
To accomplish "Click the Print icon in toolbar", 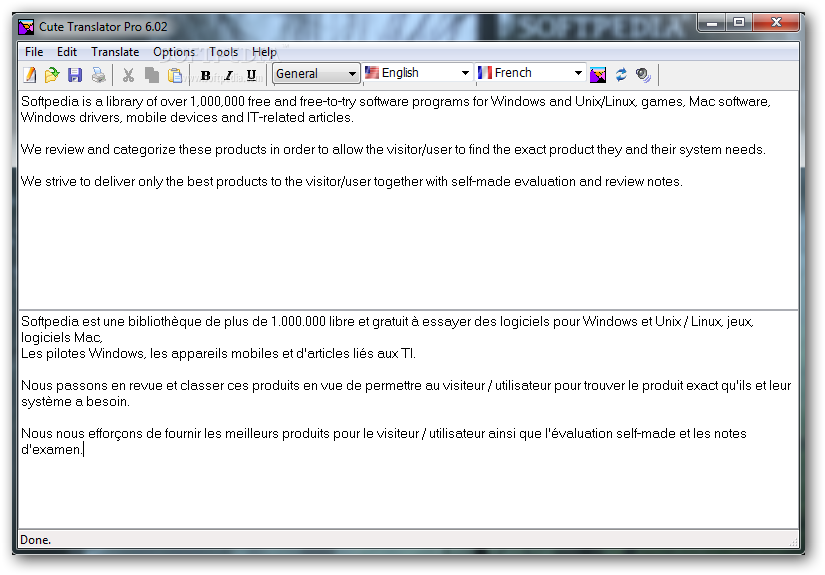I will click(98, 75).
